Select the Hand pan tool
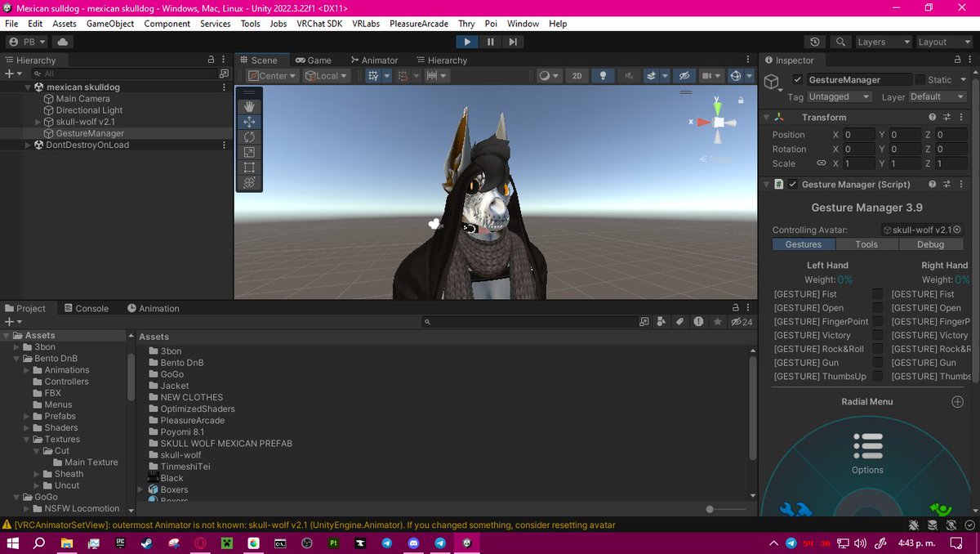This screenshot has width=980, height=554. click(x=249, y=105)
